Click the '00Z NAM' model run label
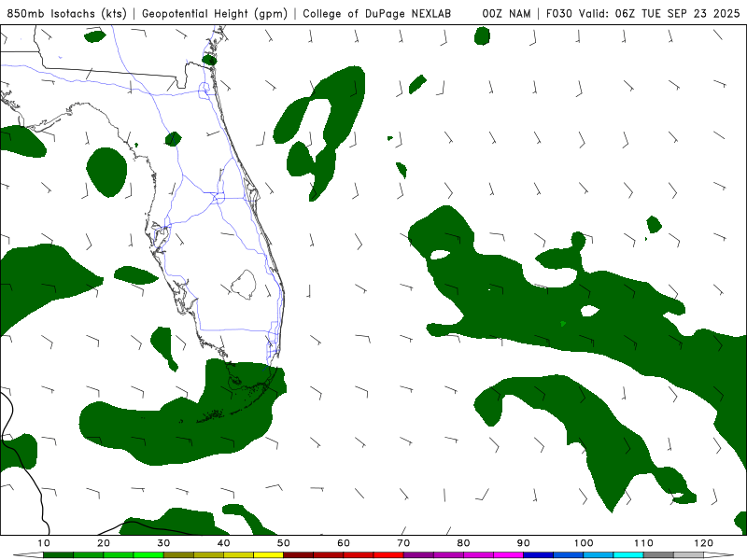Screen dimensions: 747x560 (506, 14)
